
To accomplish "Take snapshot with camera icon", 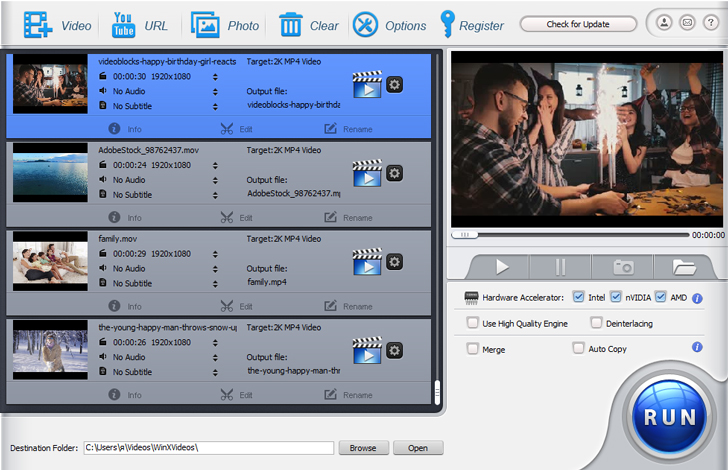I will click(623, 268).
